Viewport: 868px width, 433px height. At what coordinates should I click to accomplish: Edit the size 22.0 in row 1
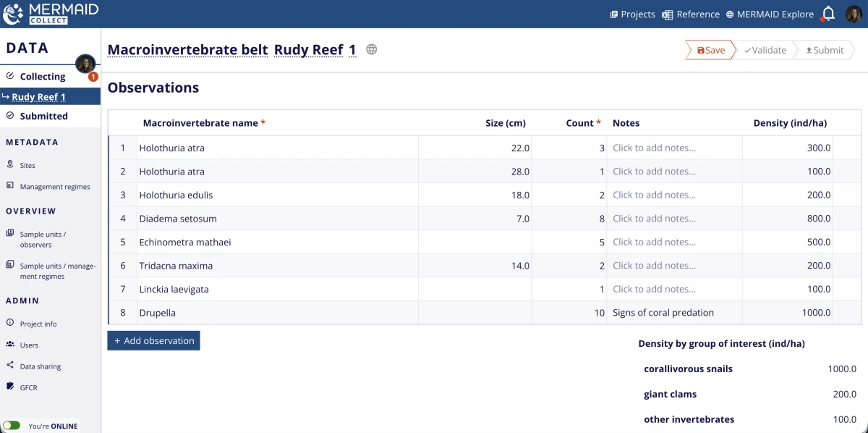(x=475, y=148)
